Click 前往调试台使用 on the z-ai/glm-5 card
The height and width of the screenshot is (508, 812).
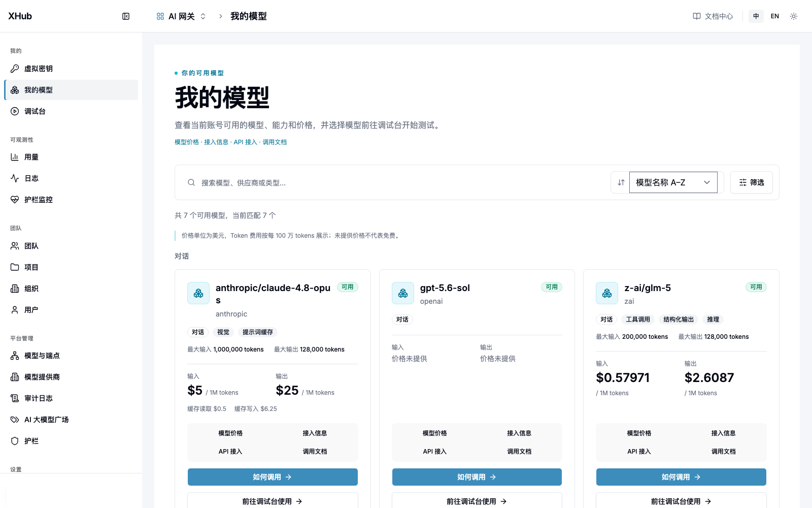click(x=681, y=501)
